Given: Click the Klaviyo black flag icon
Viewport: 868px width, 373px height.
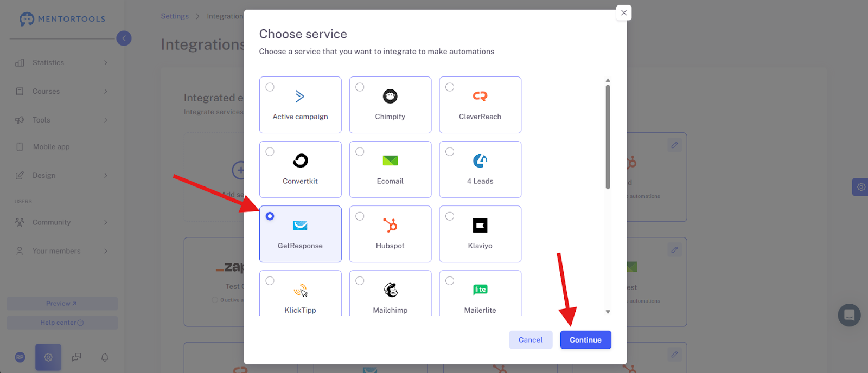Looking at the screenshot, I should (x=480, y=225).
